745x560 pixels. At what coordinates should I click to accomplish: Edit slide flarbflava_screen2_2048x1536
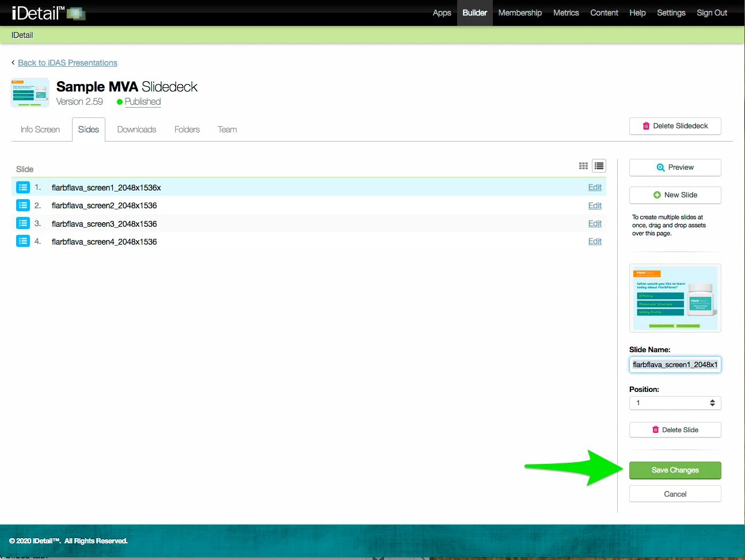coord(595,205)
